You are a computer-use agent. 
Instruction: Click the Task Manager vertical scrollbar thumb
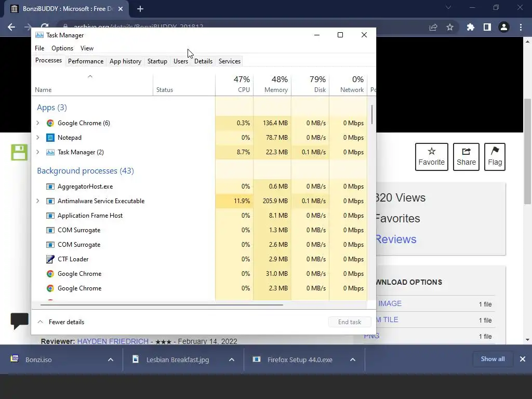coord(372,114)
